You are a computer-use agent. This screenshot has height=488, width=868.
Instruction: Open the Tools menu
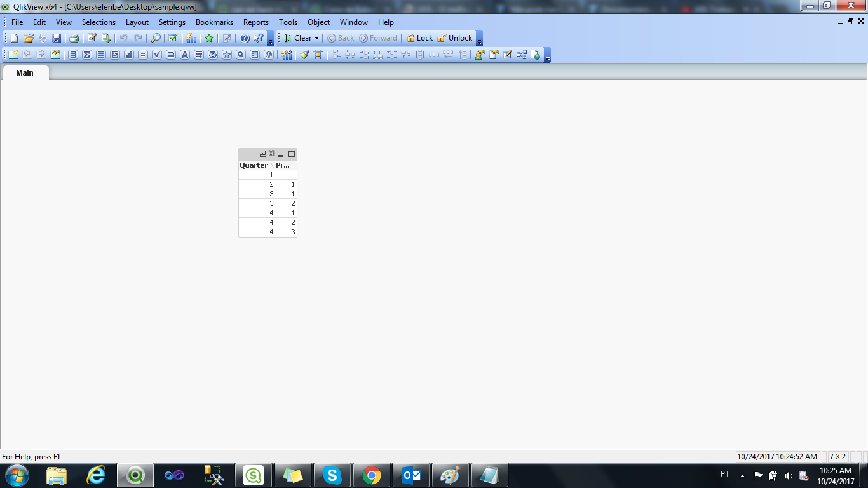(x=288, y=22)
